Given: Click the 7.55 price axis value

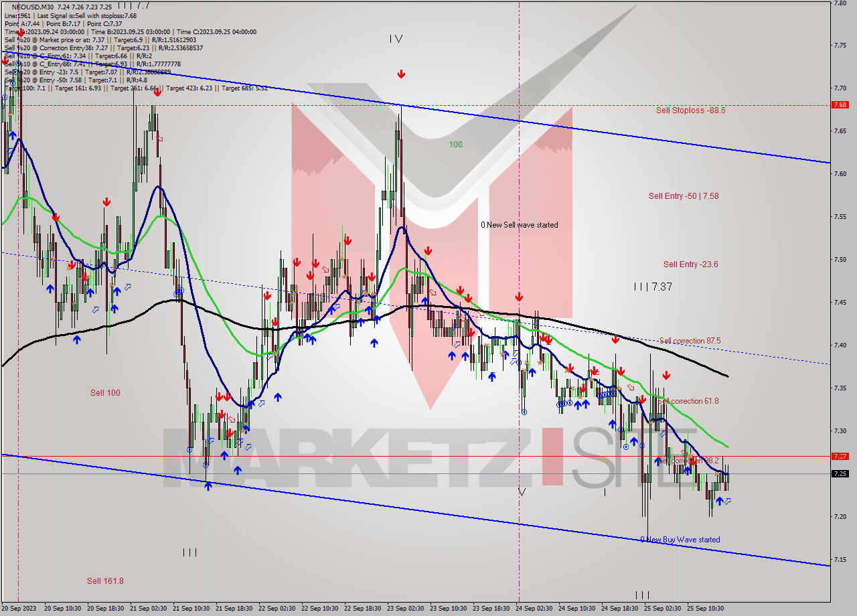Looking at the screenshot, I should 840,216.
